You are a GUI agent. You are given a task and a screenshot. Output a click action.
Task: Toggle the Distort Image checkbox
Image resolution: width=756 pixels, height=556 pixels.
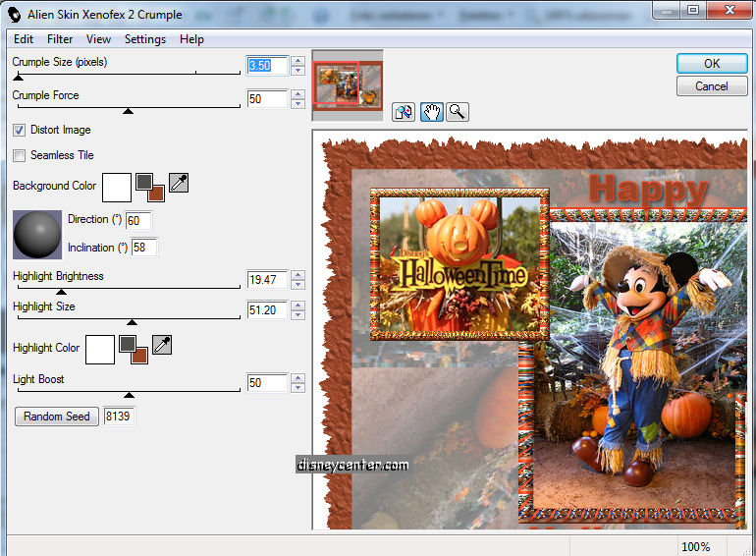point(20,131)
